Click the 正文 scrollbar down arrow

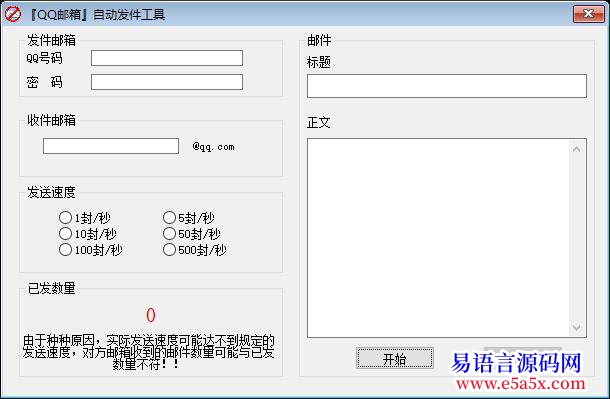(577, 327)
